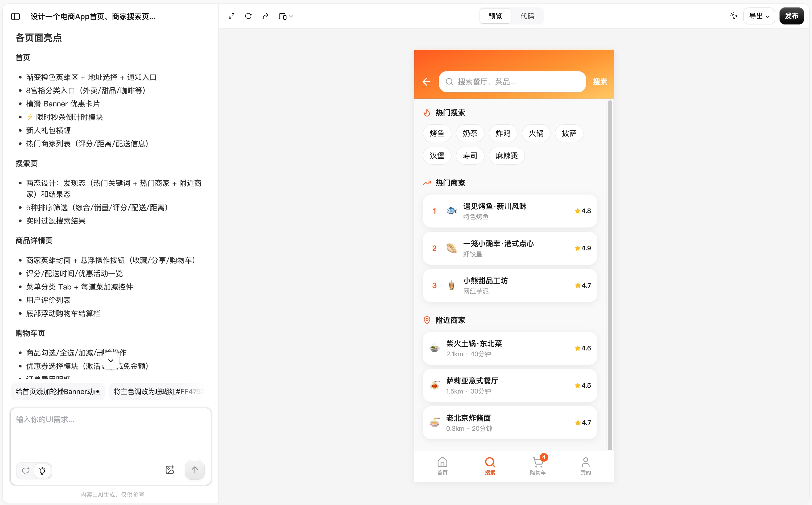The height and width of the screenshot is (505, 812).
Task: Click the 4.8 star rating
Action: 583,211
